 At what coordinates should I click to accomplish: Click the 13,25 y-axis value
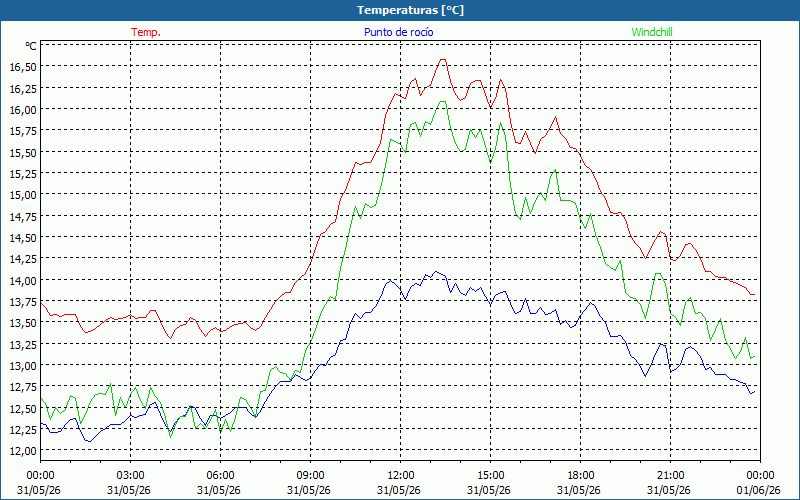23,344
